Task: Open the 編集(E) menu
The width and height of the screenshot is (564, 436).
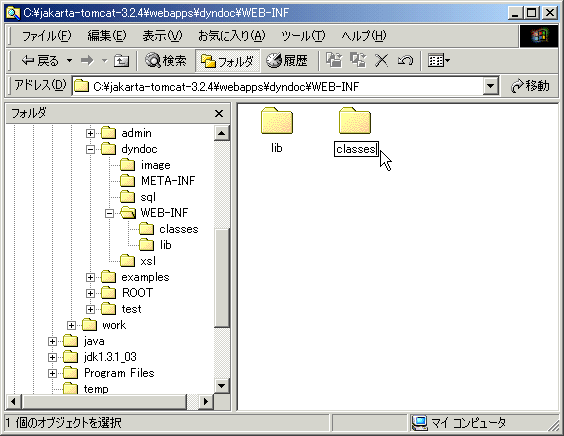Action: point(107,36)
